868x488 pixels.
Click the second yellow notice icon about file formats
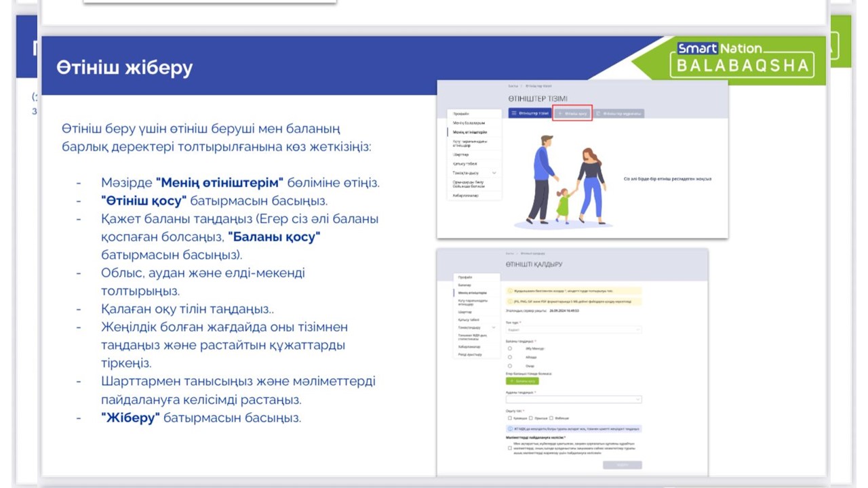pyautogui.click(x=510, y=302)
